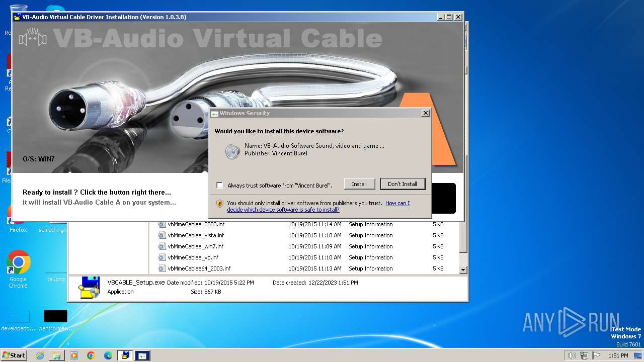Open 'How can I decide which device software' link
Viewport: 644px width, 362px height.
tap(318, 206)
